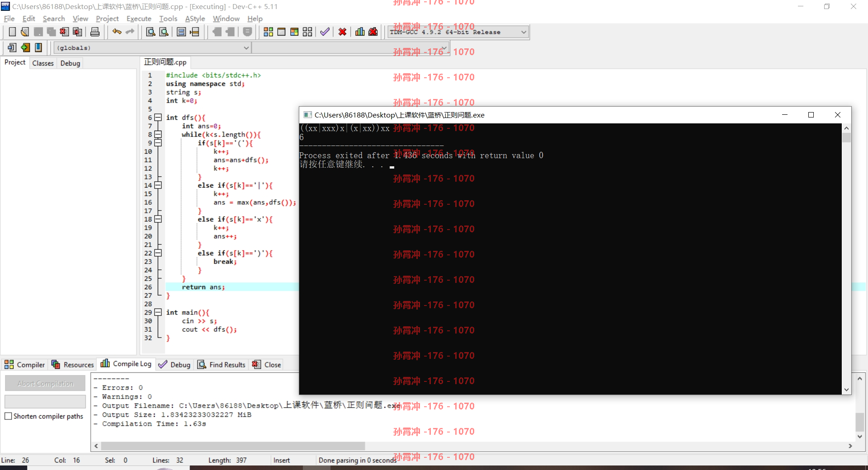Click the Go to function toolbar icon
This screenshot has width=868, height=470.
pyautogui.click(x=181, y=32)
